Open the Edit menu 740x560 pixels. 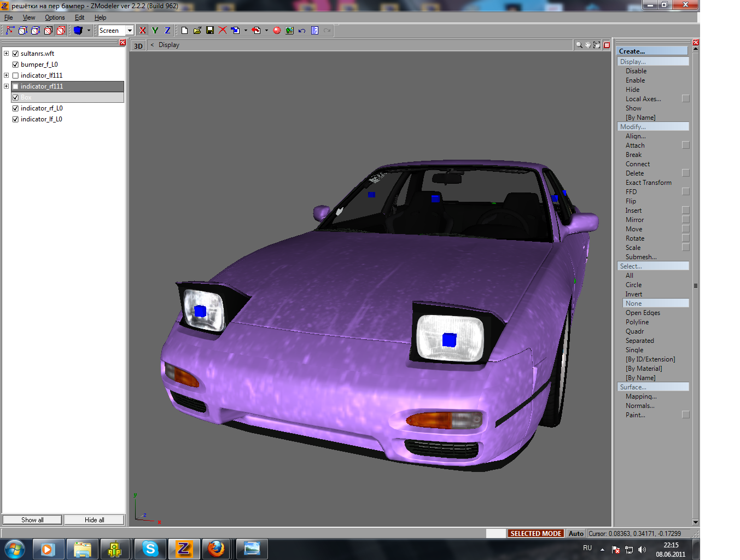79,17
